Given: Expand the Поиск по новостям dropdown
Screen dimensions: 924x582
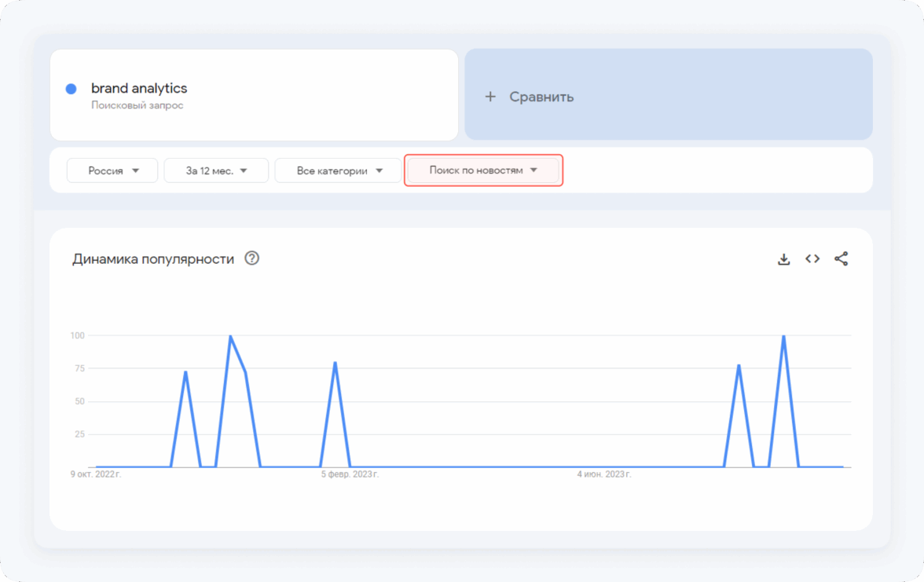Looking at the screenshot, I should [x=483, y=170].
